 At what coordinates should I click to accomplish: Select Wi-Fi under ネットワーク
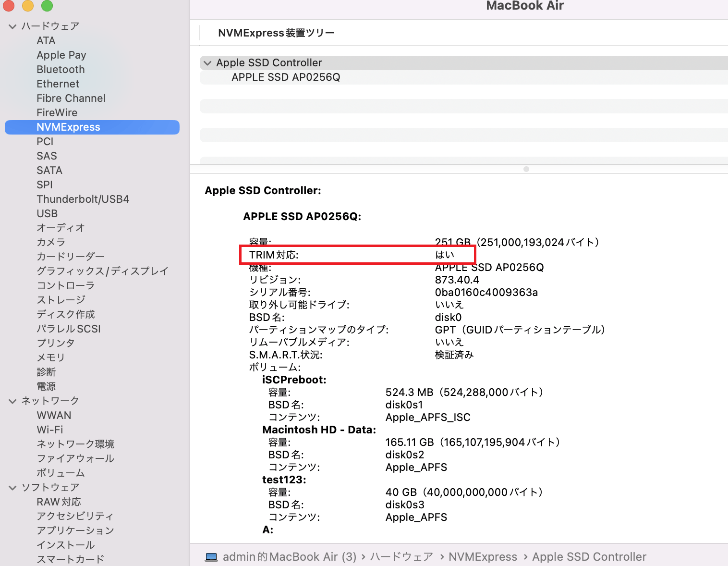[x=49, y=430]
